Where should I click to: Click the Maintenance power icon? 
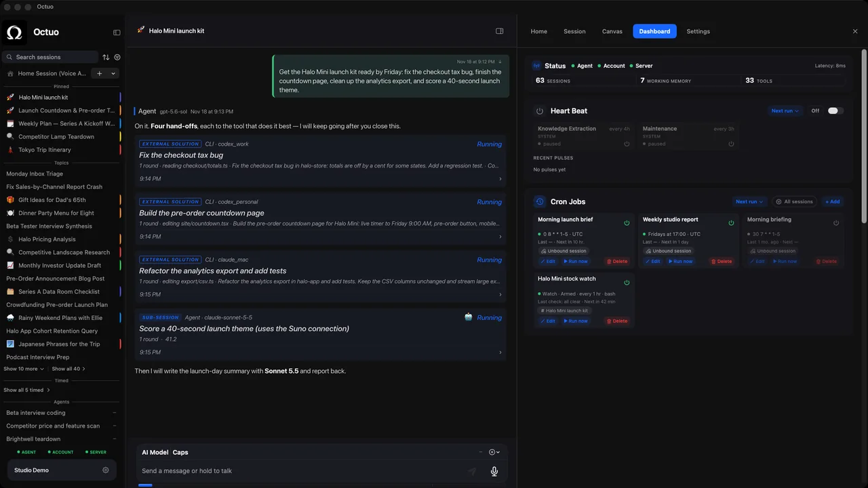click(x=731, y=144)
